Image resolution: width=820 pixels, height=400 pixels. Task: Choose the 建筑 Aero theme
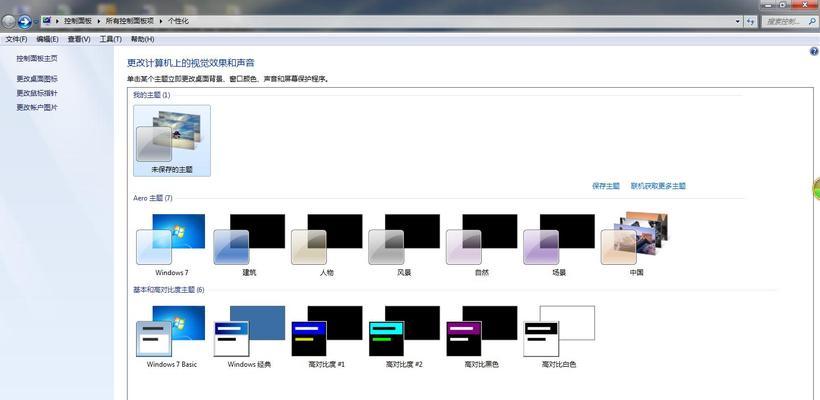249,245
